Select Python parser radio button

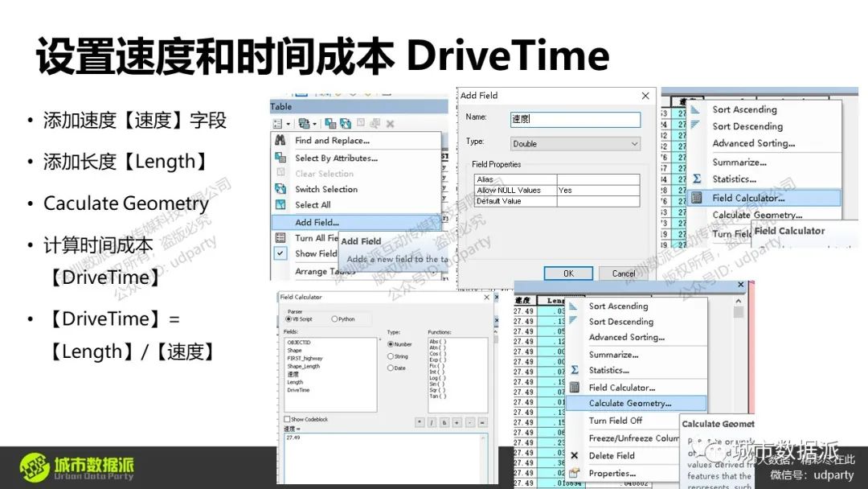click(x=334, y=319)
